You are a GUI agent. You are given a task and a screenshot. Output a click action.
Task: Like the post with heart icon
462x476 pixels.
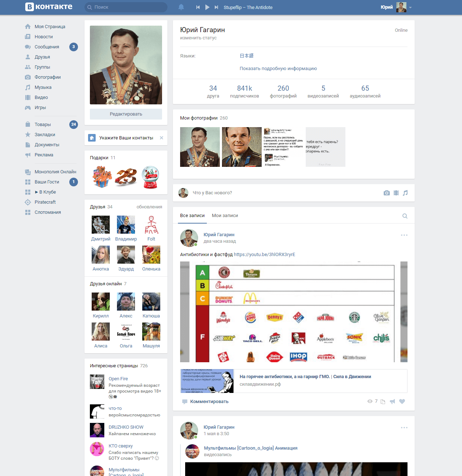pyautogui.click(x=402, y=402)
